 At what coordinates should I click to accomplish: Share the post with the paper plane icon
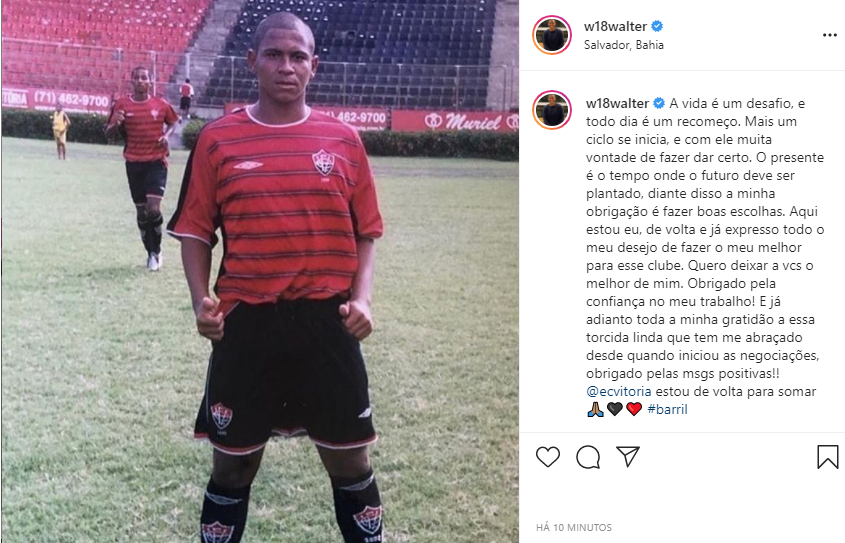[628, 456]
